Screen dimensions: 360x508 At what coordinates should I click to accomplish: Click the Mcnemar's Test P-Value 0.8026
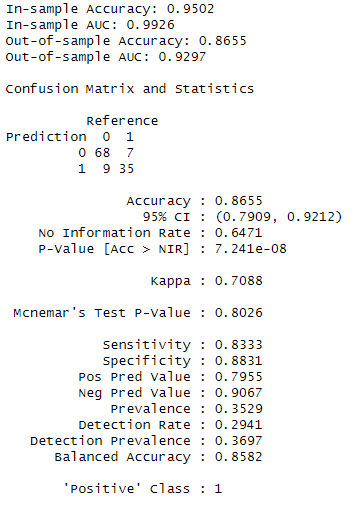click(x=239, y=313)
